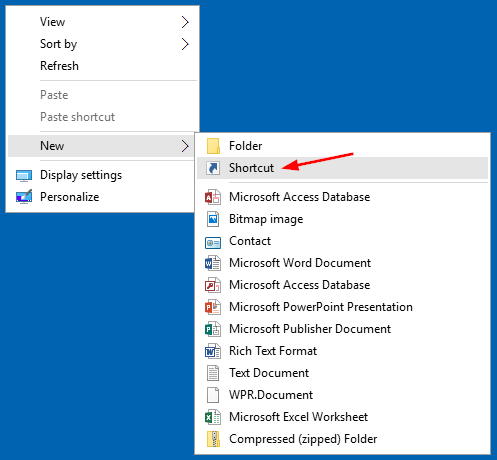This screenshot has width=497, height=460.
Task: Click the Personalize icon
Action: tap(24, 197)
